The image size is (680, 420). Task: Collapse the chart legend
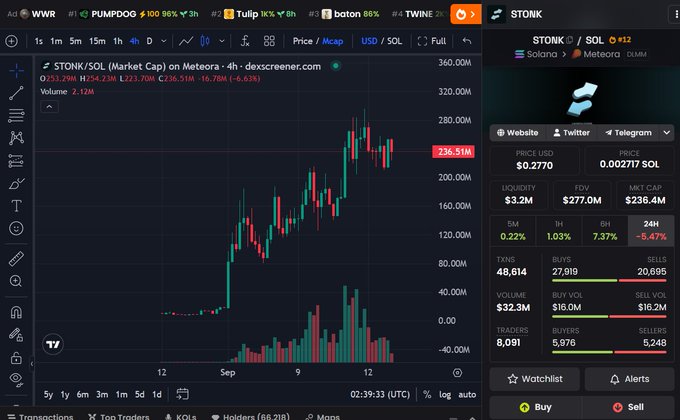pos(49,107)
